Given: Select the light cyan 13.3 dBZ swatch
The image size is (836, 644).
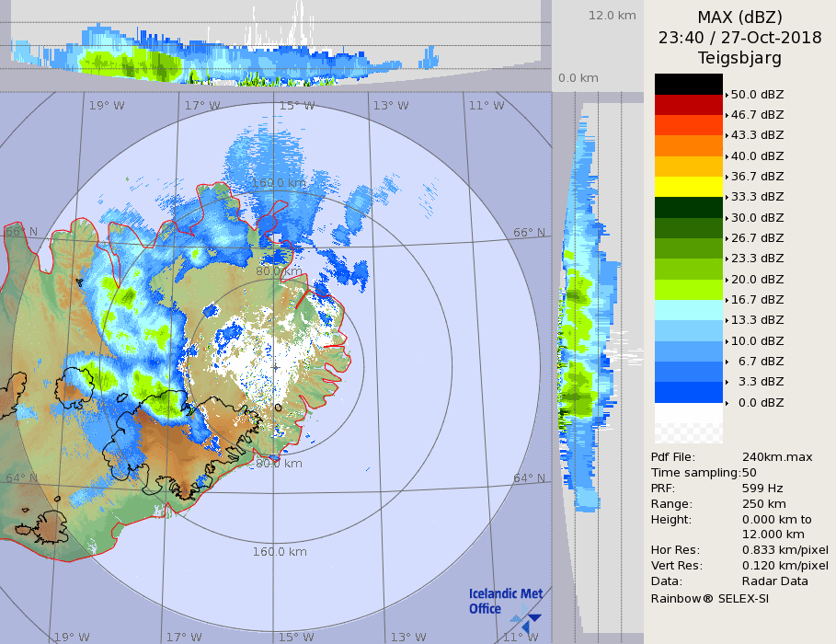Looking at the screenshot, I should coord(688,310).
